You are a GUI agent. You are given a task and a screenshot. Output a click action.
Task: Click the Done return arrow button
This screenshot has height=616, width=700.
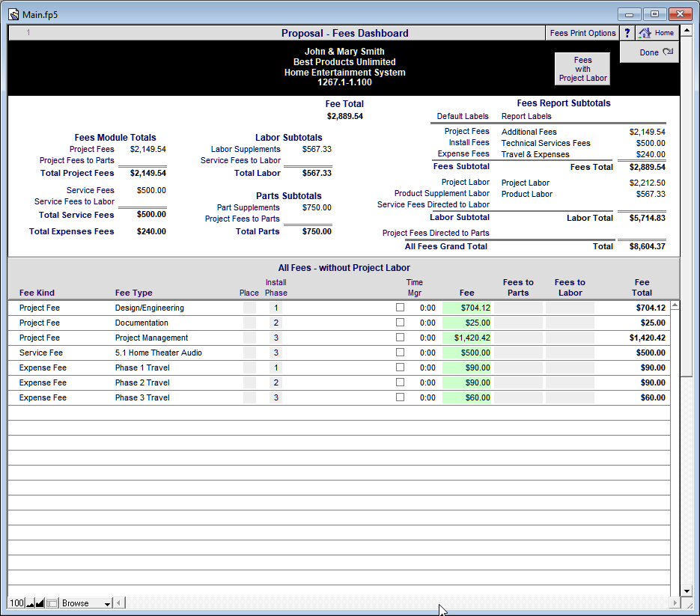[x=650, y=52]
